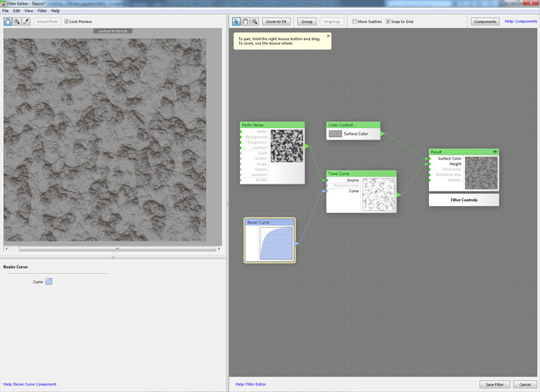Open the Curve swatch in Bezier Curve properties
Viewport: 540px width, 392px height.
(49, 282)
